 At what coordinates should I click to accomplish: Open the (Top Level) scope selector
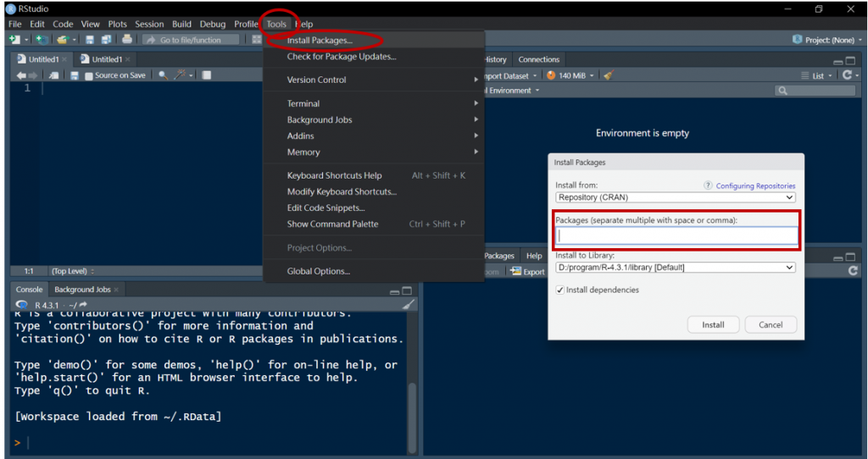click(x=73, y=271)
